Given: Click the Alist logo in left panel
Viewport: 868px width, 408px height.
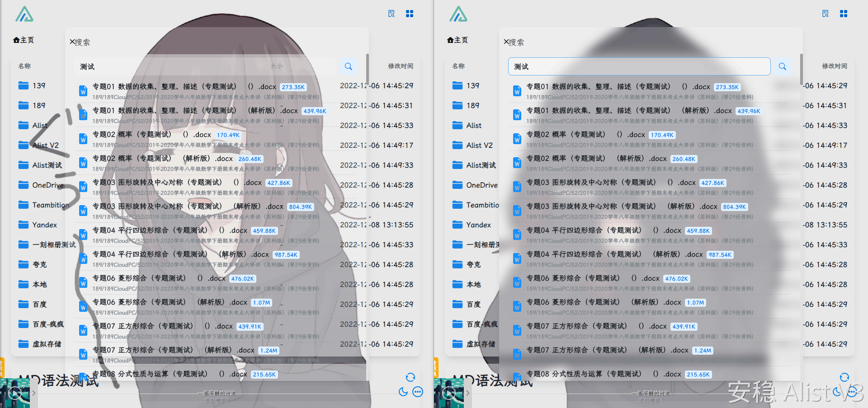Looking at the screenshot, I should click(x=24, y=14).
